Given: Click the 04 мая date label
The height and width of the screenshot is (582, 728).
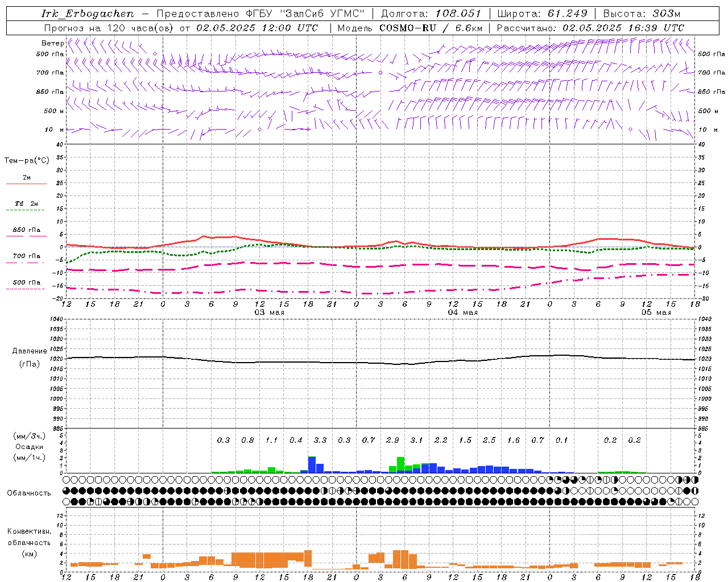Looking at the screenshot, I should (462, 313).
